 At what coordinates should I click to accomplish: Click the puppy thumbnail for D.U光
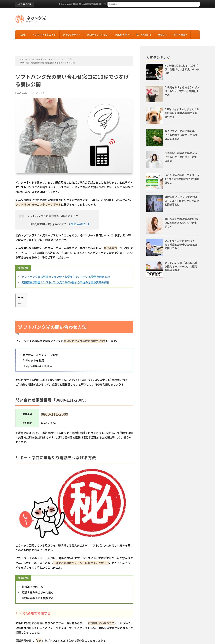pyautogui.click(x=154, y=116)
